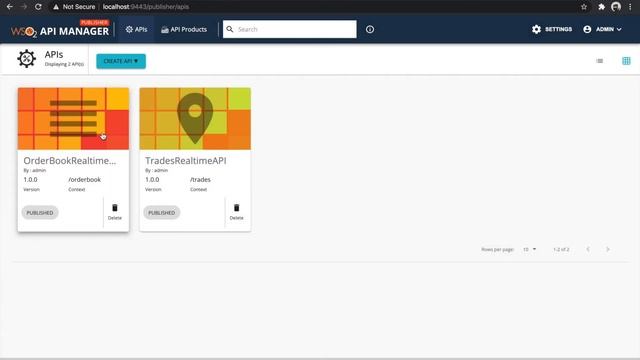The image size is (640, 360).
Task: Open the browser profile avatar
Action: (616, 7)
